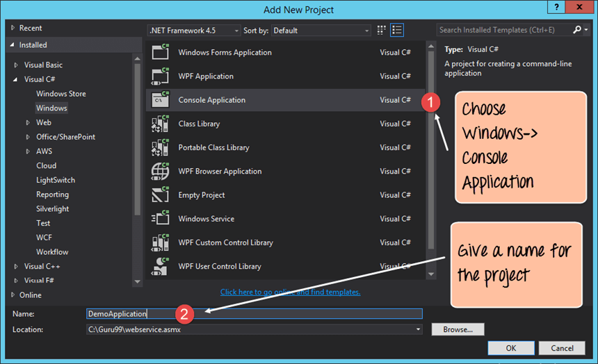
Task: Click the OK button
Action: [x=511, y=348]
